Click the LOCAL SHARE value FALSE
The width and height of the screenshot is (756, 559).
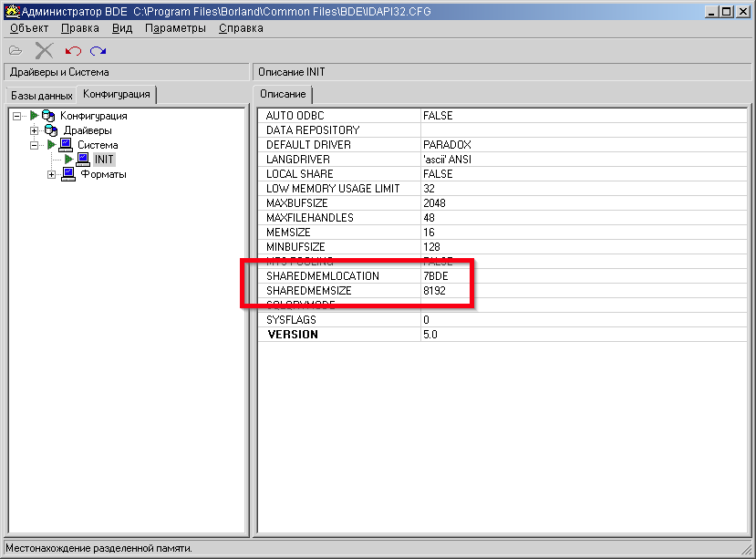[x=438, y=174]
